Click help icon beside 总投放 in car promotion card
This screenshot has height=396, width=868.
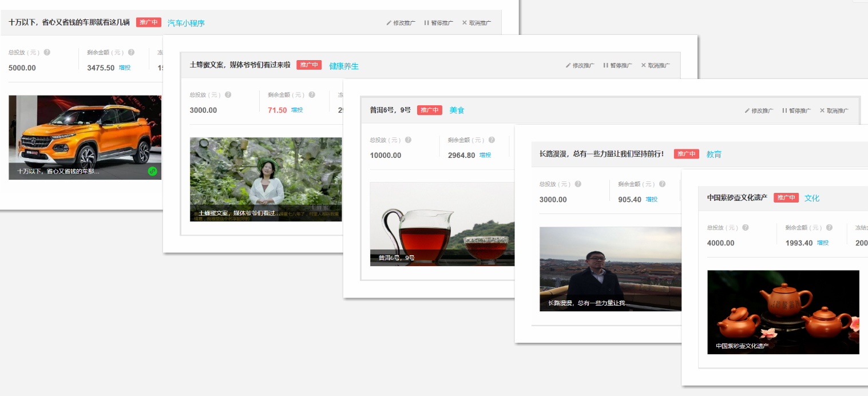[47, 52]
